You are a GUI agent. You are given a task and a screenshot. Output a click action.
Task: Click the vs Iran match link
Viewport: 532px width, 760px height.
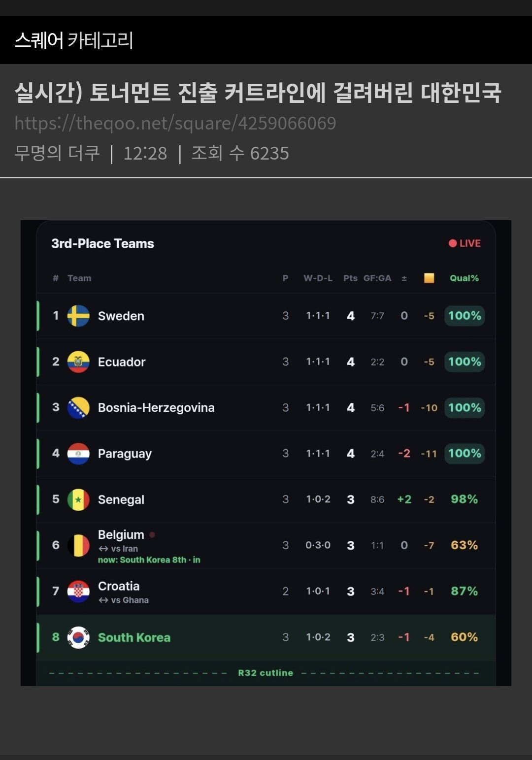(x=118, y=549)
